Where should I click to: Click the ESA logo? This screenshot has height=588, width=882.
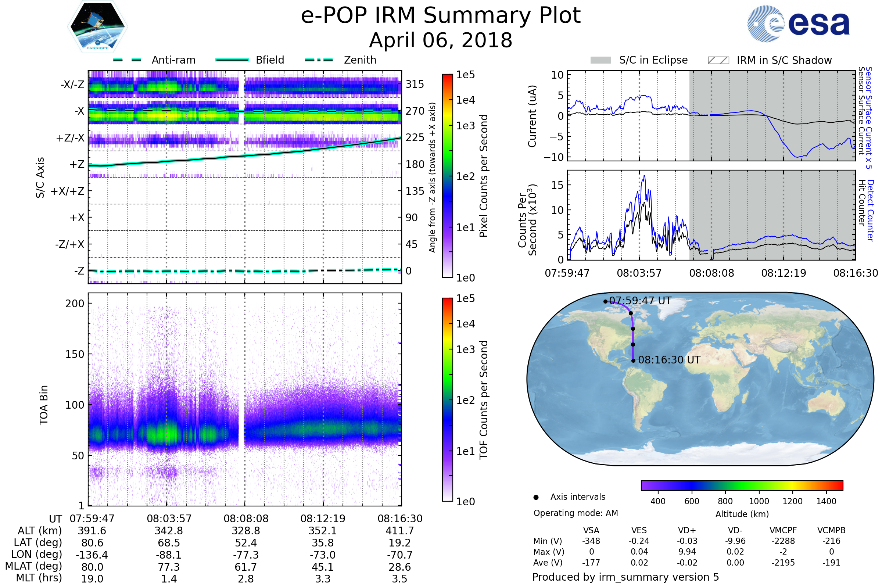click(x=798, y=23)
